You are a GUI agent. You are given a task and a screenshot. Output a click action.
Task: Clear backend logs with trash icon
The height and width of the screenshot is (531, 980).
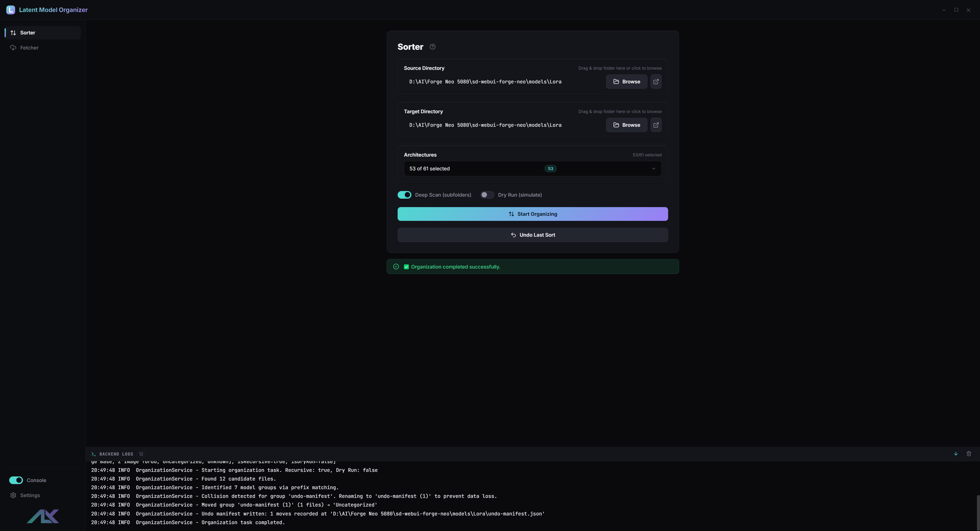(969, 453)
